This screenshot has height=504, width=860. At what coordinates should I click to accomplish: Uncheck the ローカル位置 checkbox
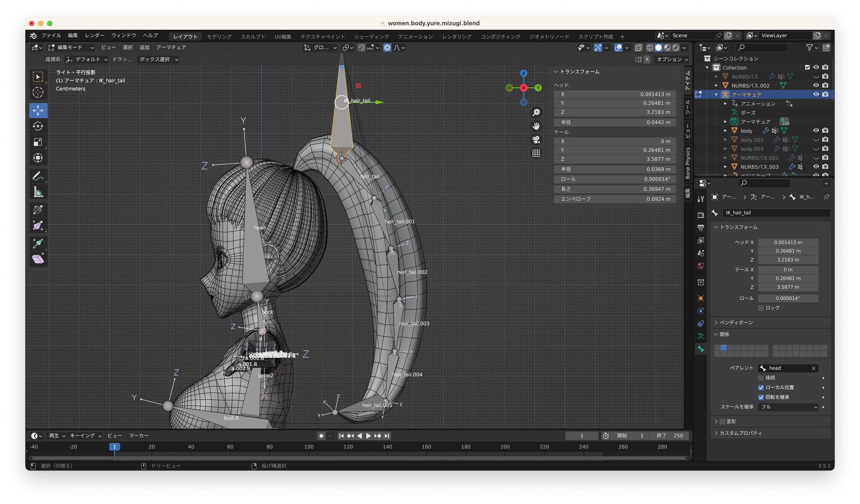click(x=761, y=387)
